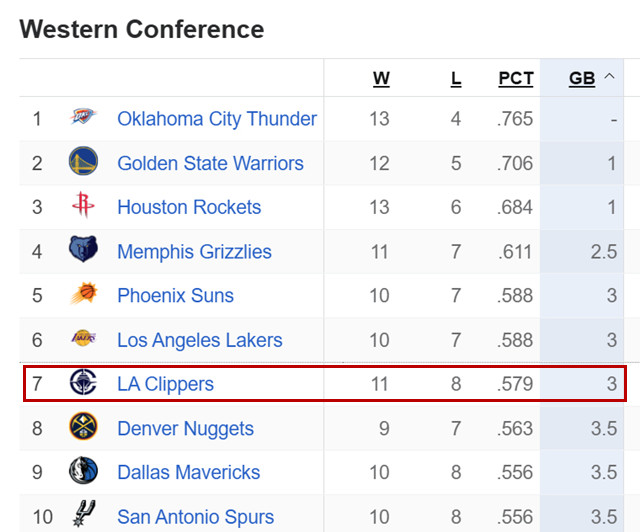Sort standings by PCT column header

coord(516,78)
